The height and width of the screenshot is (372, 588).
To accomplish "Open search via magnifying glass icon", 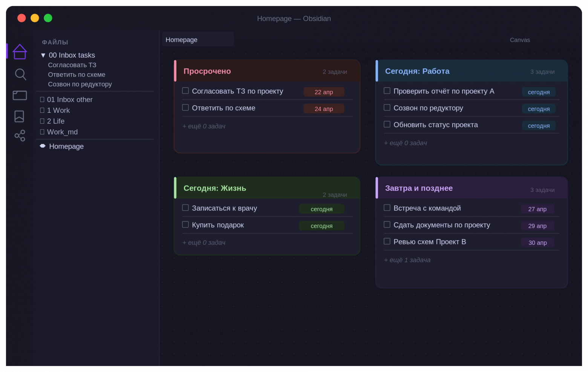I will point(20,74).
